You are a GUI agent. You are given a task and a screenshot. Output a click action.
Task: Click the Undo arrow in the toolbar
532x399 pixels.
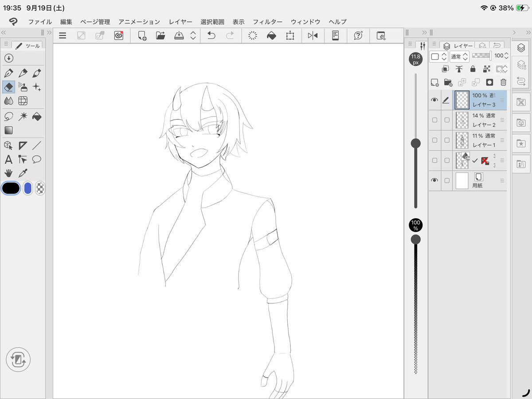[x=211, y=36]
